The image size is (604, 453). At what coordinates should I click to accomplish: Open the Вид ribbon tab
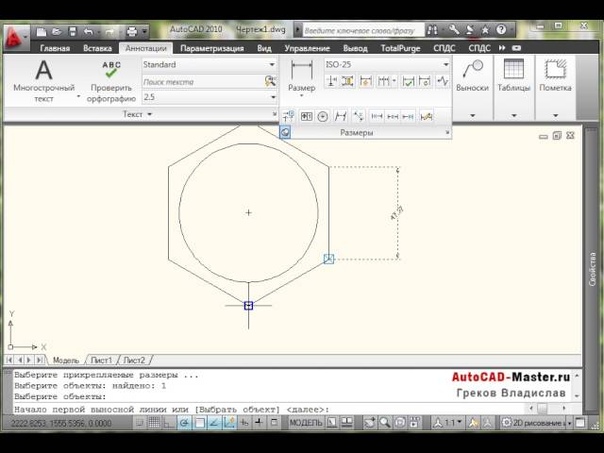(264, 48)
